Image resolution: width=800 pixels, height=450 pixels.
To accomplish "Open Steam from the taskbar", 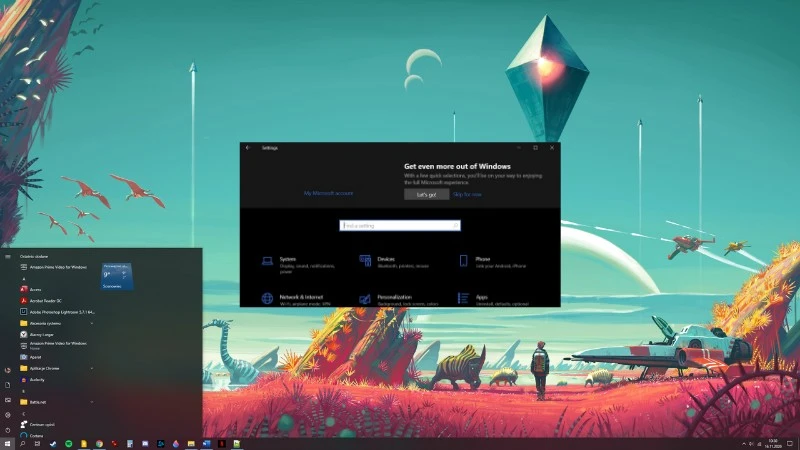I will pos(53,444).
